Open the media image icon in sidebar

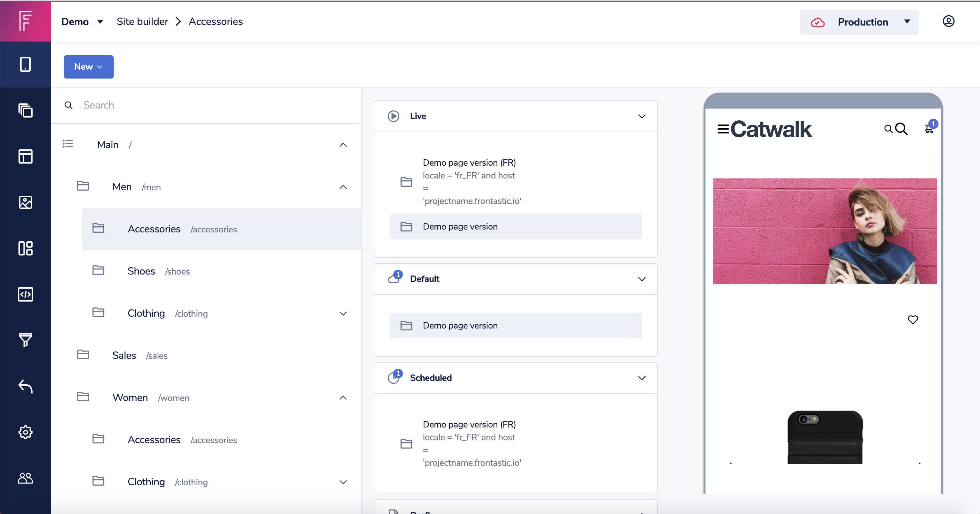[26, 202]
